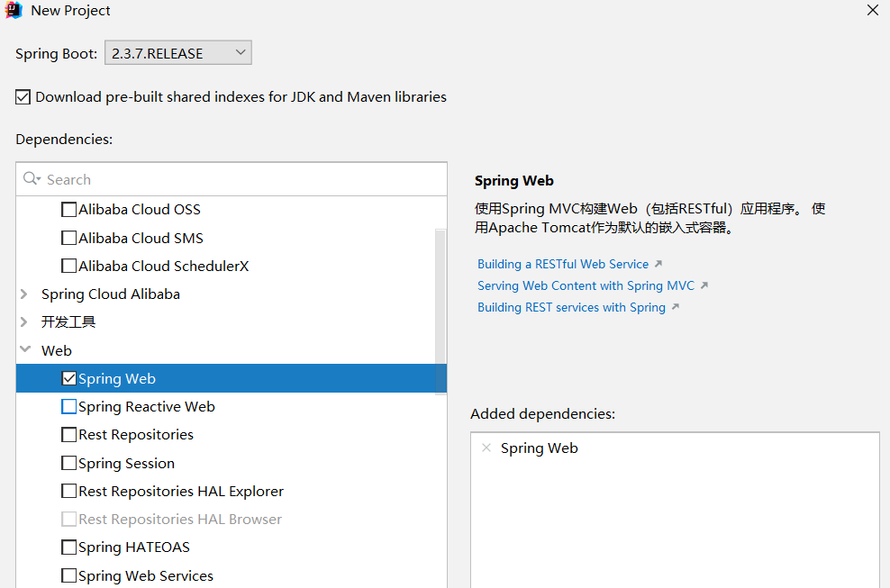Image resolution: width=890 pixels, height=588 pixels.
Task: Check the Alibaba Cloud OSS option
Action: coord(69,210)
